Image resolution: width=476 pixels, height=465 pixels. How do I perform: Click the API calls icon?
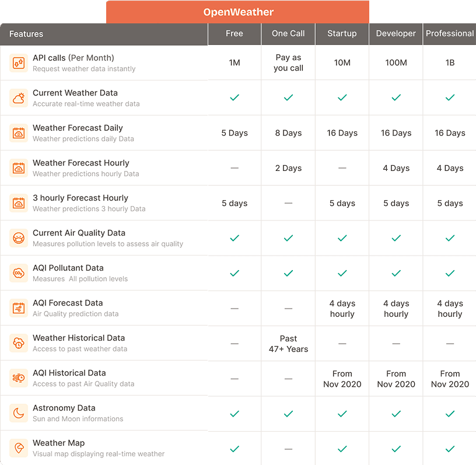point(19,63)
